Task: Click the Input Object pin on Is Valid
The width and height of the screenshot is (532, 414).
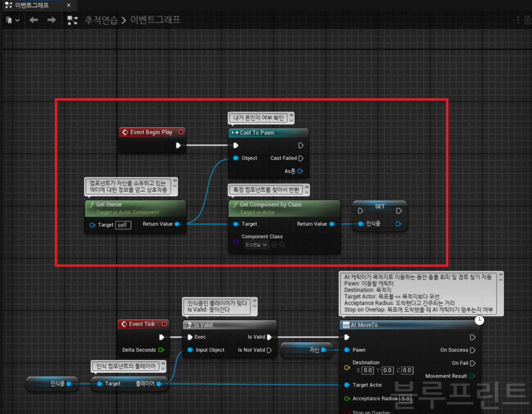Action: (x=190, y=350)
